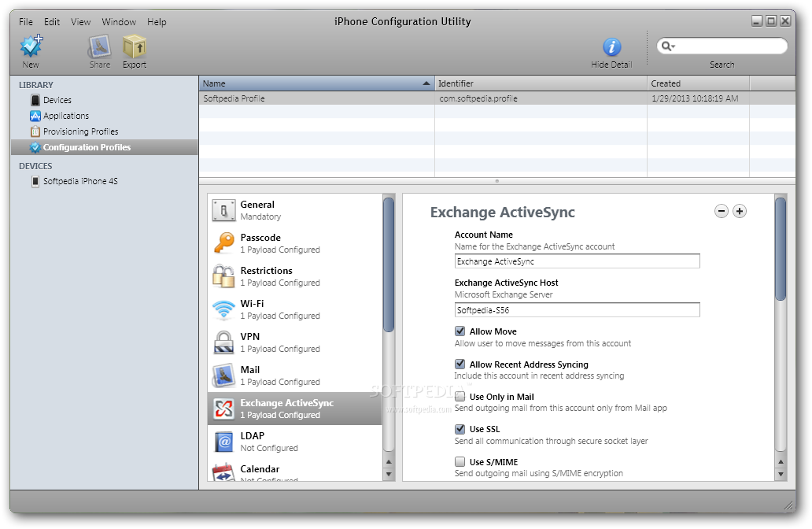812x529 pixels.
Task: Open the Wi-Fi payload section
Action: (x=295, y=309)
